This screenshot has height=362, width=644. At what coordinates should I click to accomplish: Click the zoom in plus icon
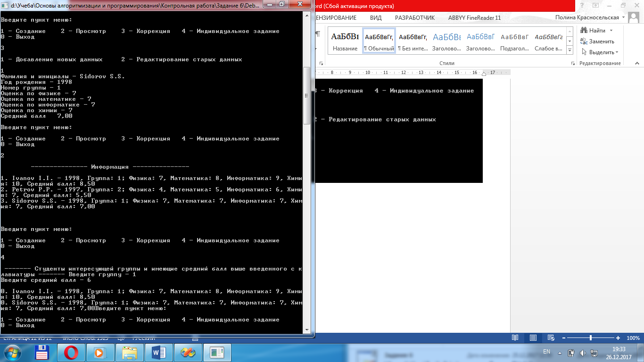[618, 338]
